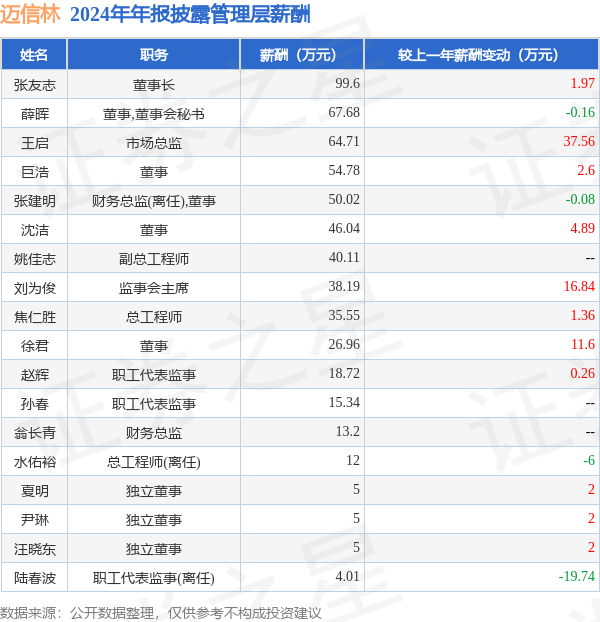Click the 2024年年报披露管理层薪酬 heading
600x622 pixels.
(190, 15)
